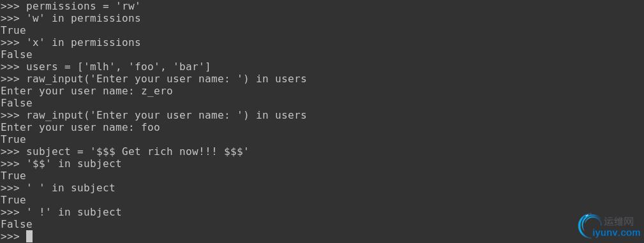
Task: Click the iyunv.com watermark logo icon
Action: tap(590, 226)
